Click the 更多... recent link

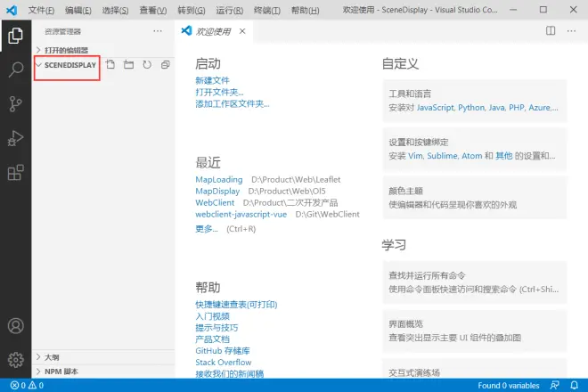[207, 229]
